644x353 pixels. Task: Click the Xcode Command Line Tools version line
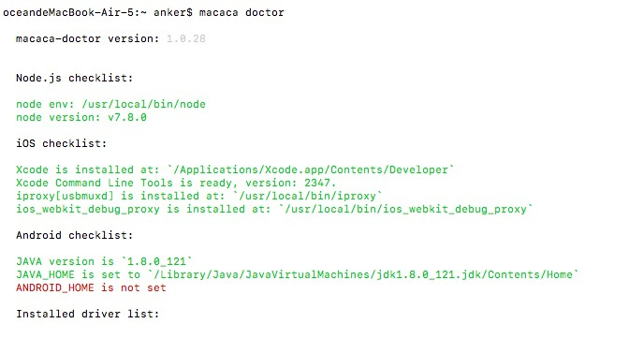point(176,183)
